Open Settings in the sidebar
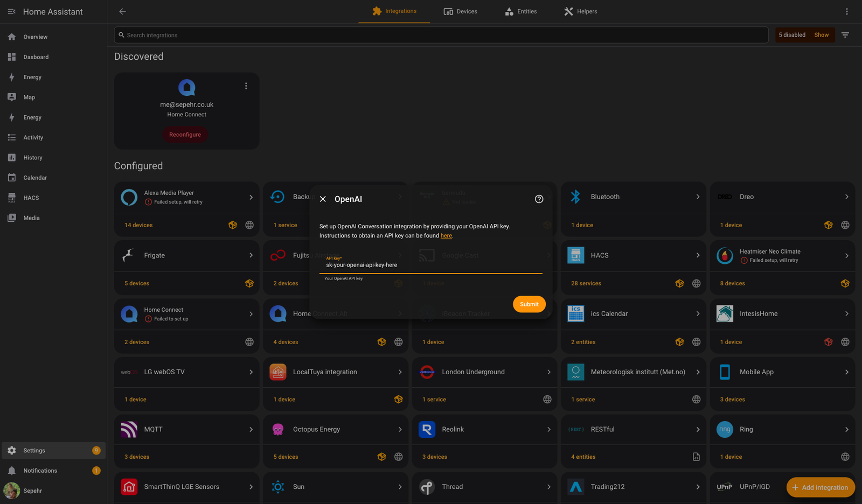The image size is (862, 504). [53, 451]
